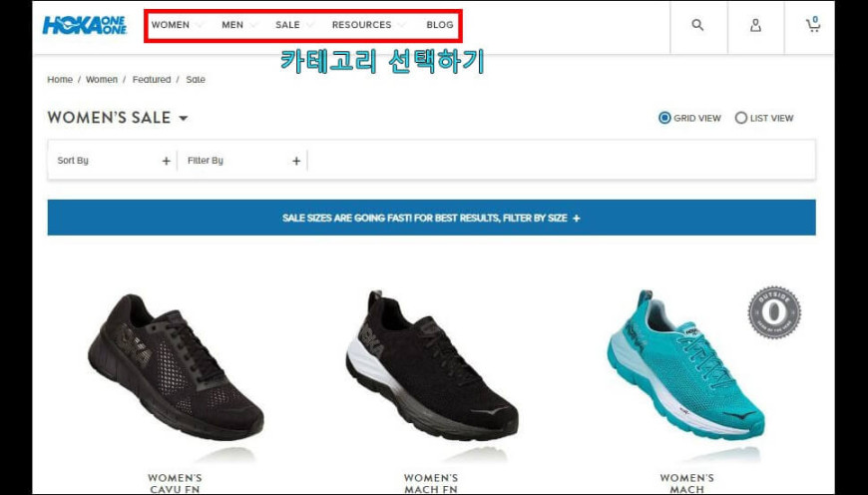Open the Women's Cavu FN shoe image
The height and width of the screenshot is (495, 868).
(x=176, y=367)
